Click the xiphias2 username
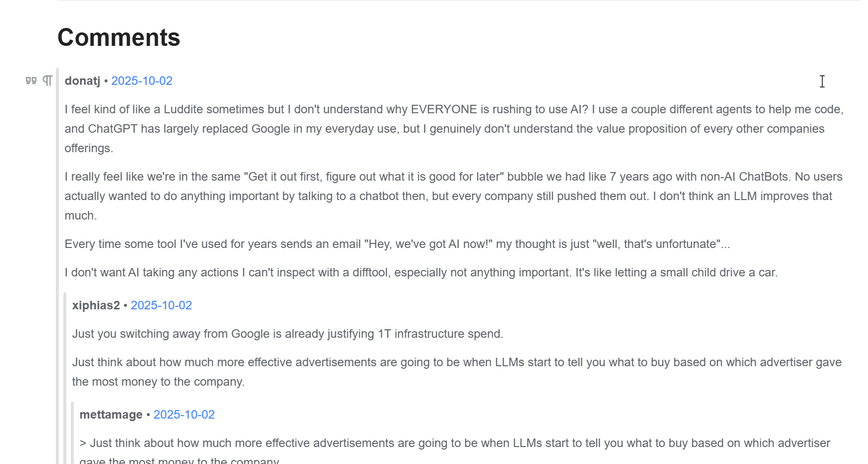The width and height of the screenshot is (868, 464). (96, 305)
